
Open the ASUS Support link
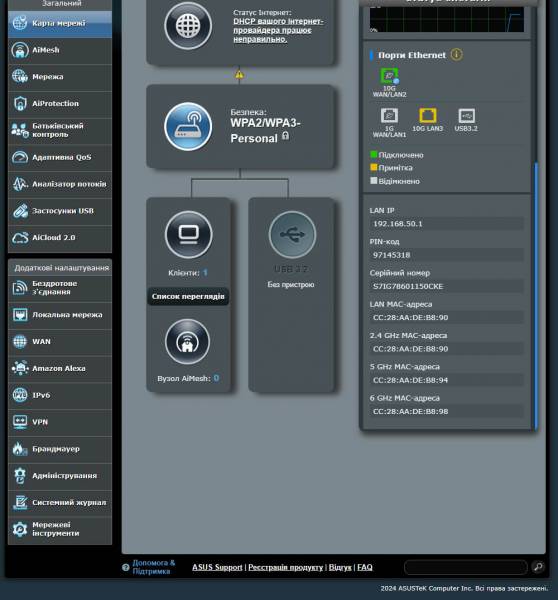coord(217,567)
